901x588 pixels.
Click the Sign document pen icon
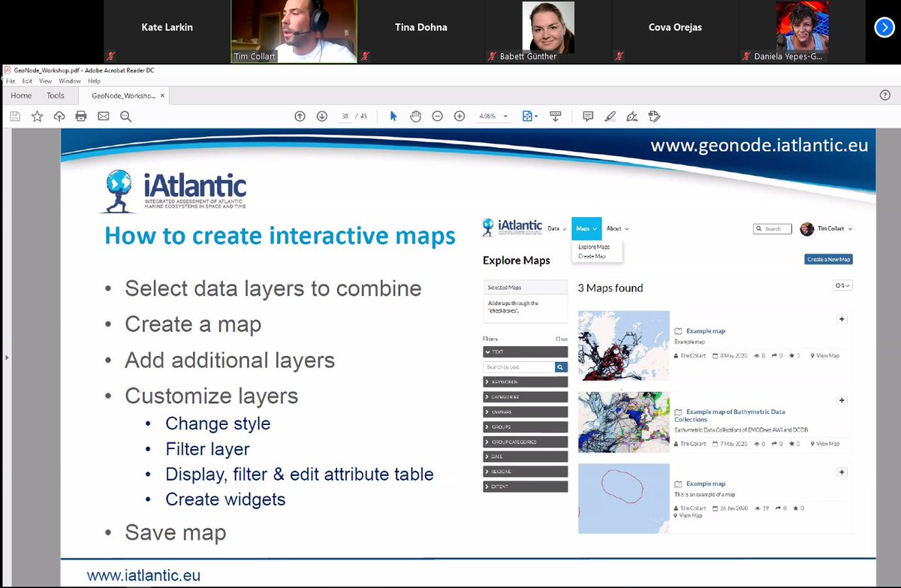tap(632, 116)
